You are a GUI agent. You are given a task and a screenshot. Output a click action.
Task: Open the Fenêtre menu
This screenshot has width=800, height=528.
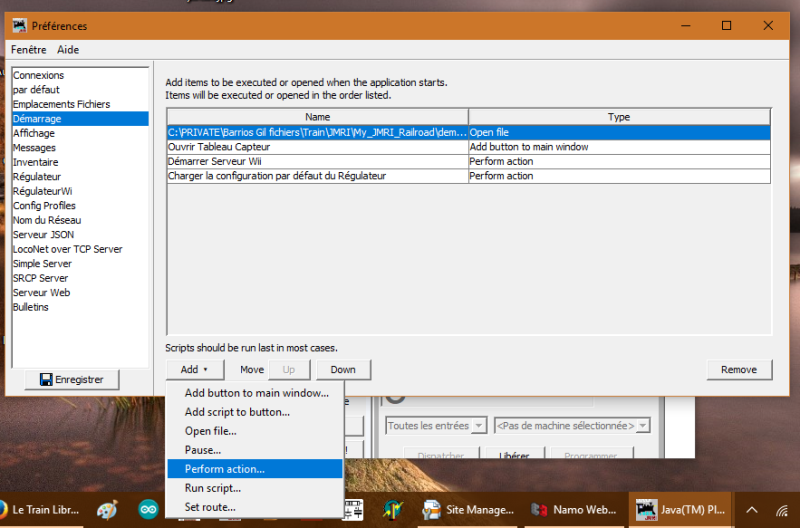29,50
